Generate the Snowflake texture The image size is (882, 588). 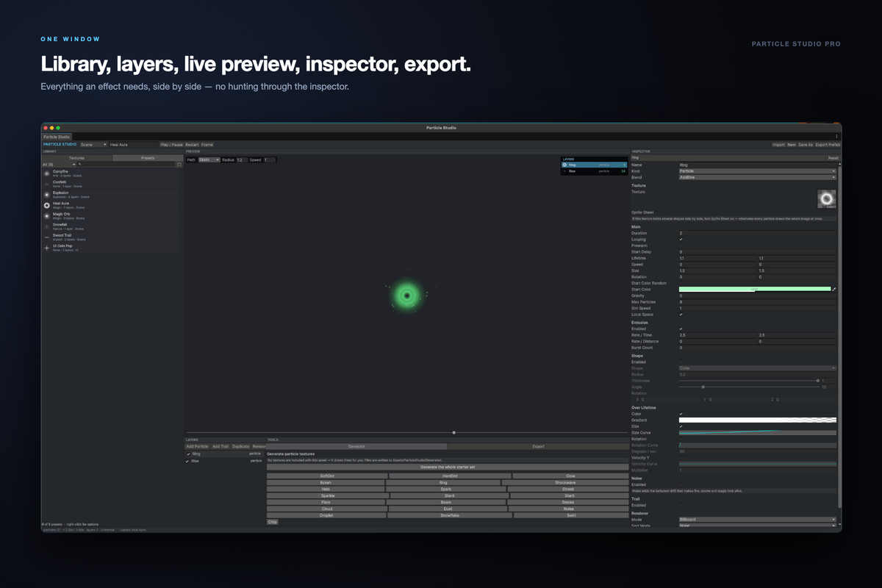tap(449, 515)
